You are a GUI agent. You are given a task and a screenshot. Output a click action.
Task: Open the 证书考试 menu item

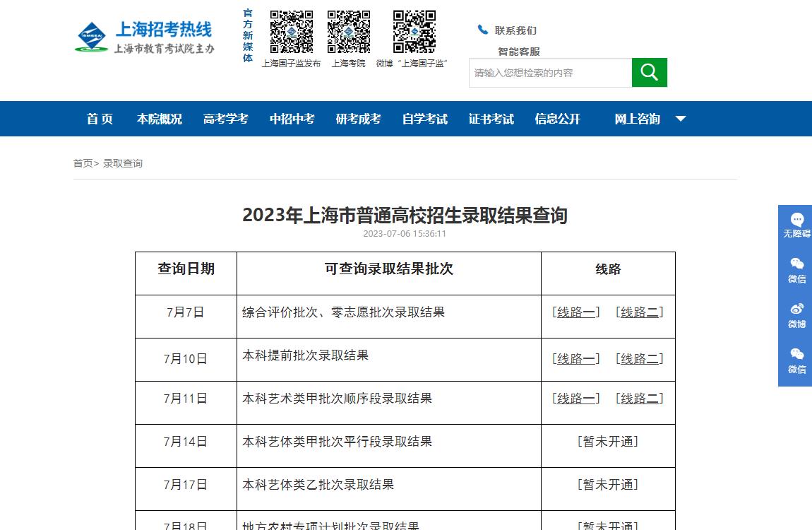coord(491,119)
